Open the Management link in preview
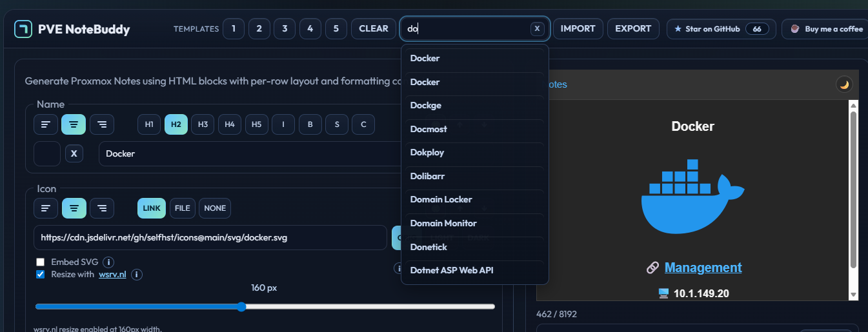This screenshot has height=332, width=868. 703,268
